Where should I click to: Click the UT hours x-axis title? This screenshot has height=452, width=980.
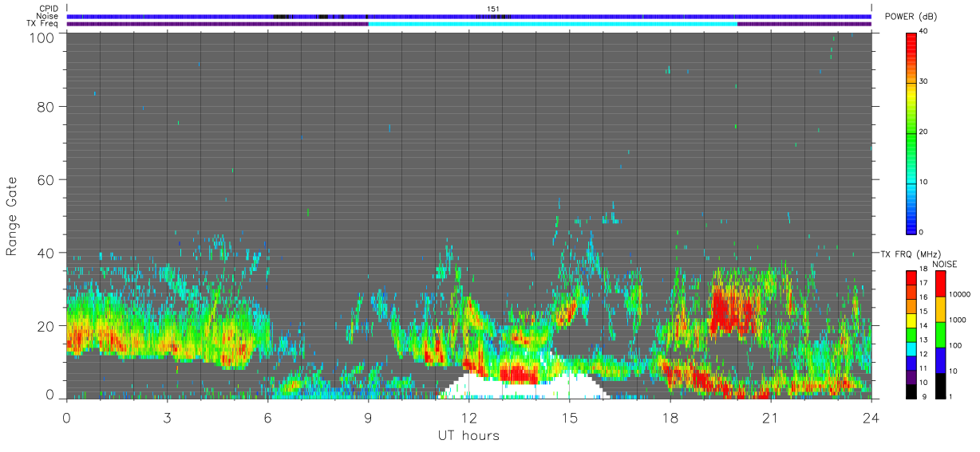pyautogui.click(x=469, y=435)
